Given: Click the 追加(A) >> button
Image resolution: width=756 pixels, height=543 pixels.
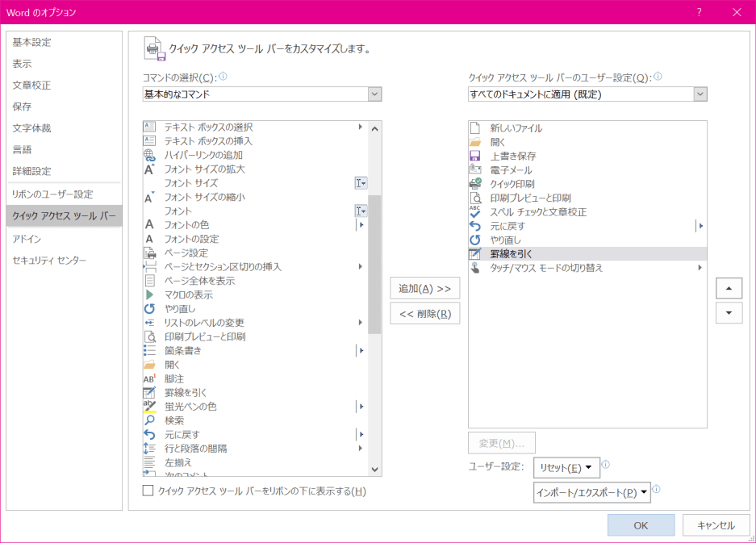Looking at the screenshot, I should point(424,288).
